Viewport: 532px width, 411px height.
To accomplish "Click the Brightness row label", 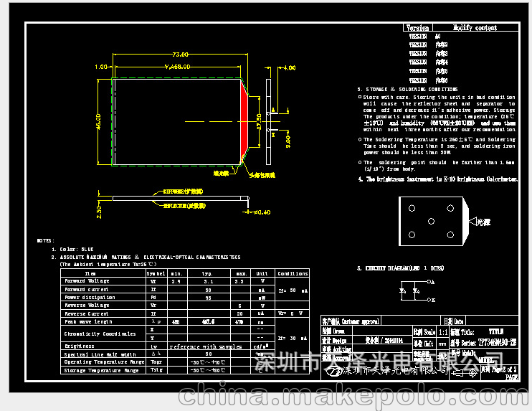I will point(80,346).
